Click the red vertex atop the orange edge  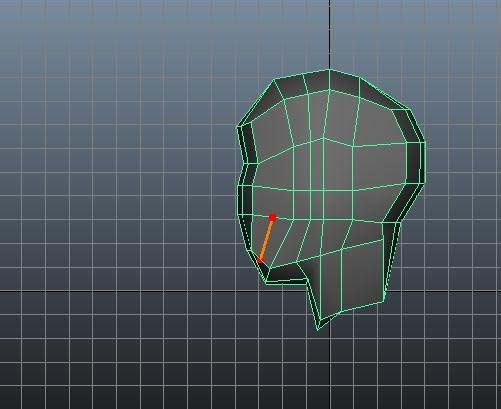[x=273, y=217]
